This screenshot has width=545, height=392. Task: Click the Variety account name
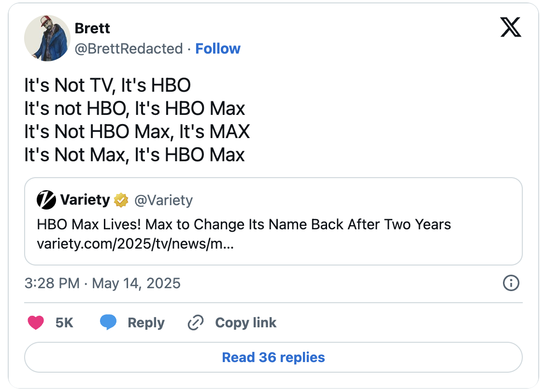click(85, 200)
